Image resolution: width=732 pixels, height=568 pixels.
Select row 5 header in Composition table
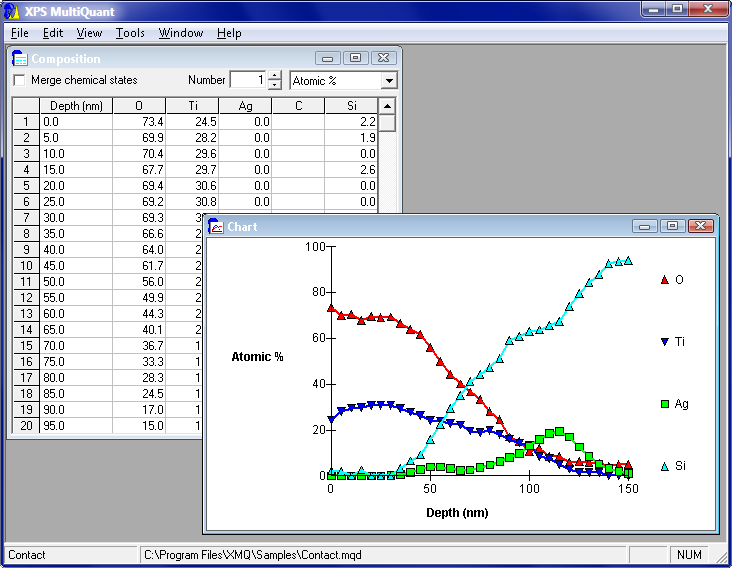click(x=26, y=186)
